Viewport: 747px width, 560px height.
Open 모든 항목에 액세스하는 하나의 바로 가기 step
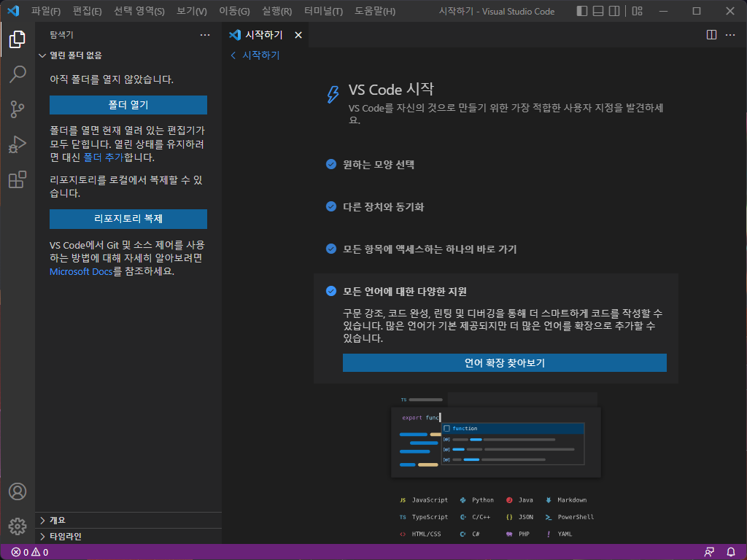coord(430,249)
